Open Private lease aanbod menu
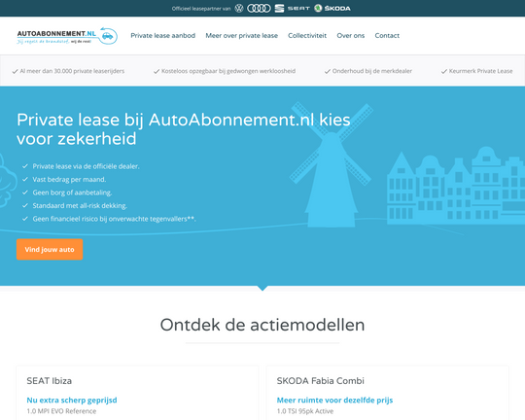525x420 pixels. click(x=162, y=36)
